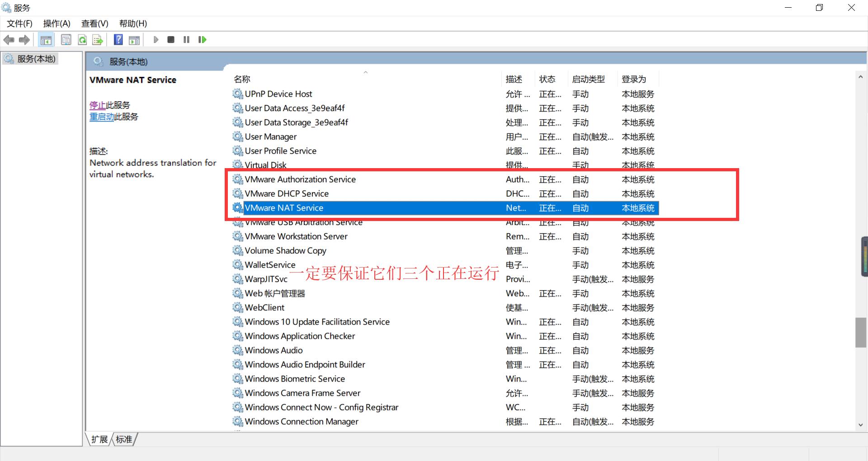Click the gear icon of VMware NAT Service

point(238,207)
